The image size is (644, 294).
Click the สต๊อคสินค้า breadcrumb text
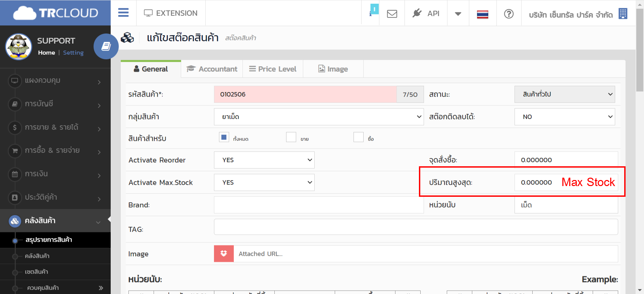coord(240,38)
